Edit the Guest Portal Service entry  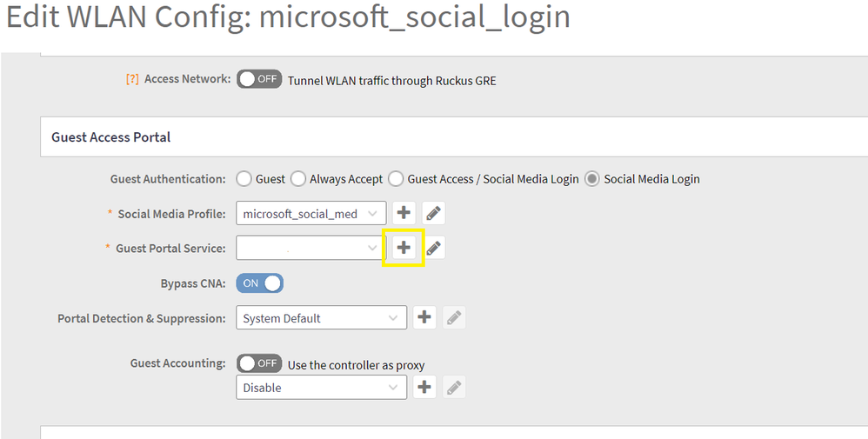click(x=433, y=249)
